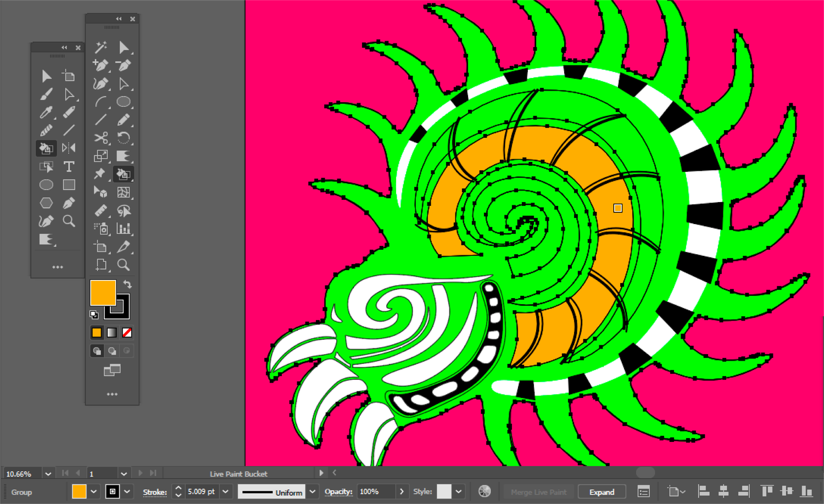Image resolution: width=824 pixels, height=504 pixels.
Task: Open the Uniform width profile dropdown
Action: (312, 491)
